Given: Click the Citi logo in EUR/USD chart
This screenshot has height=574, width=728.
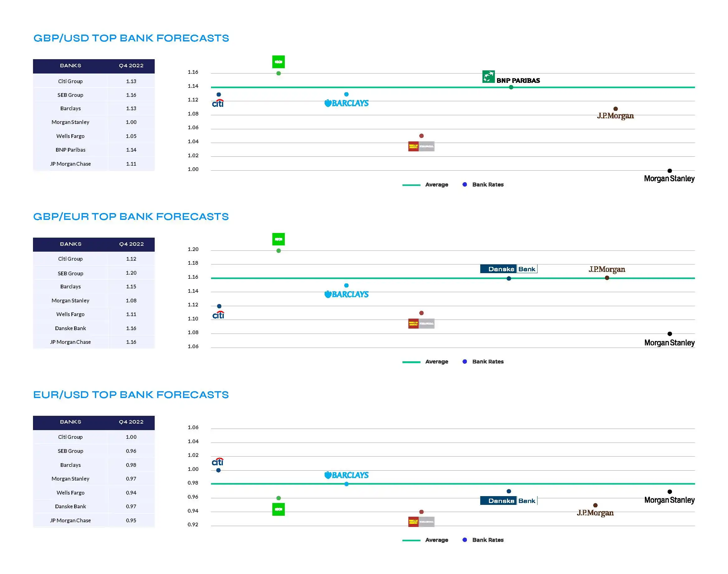Looking at the screenshot, I should point(218,462).
